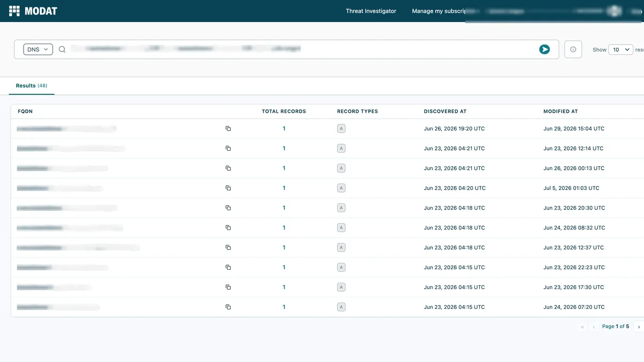Click the A record badge in row modified Jun 23 22:23
This screenshot has height=362, width=644.
click(x=341, y=268)
